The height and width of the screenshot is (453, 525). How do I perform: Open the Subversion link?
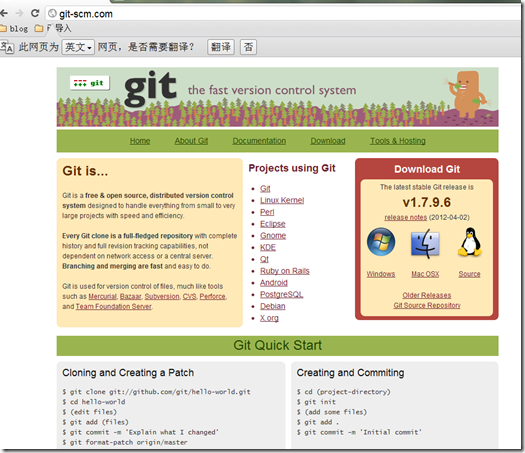(x=162, y=297)
